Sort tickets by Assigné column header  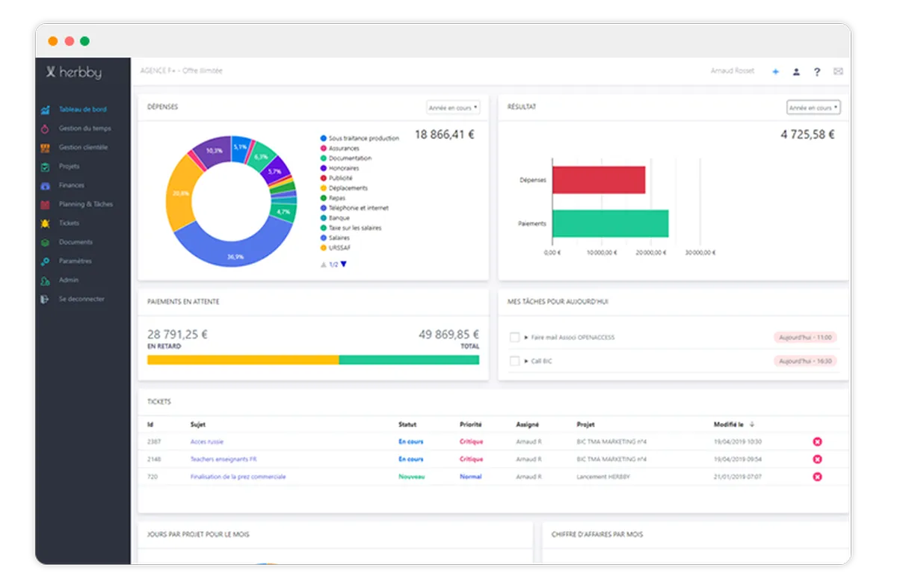coord(527,424)
